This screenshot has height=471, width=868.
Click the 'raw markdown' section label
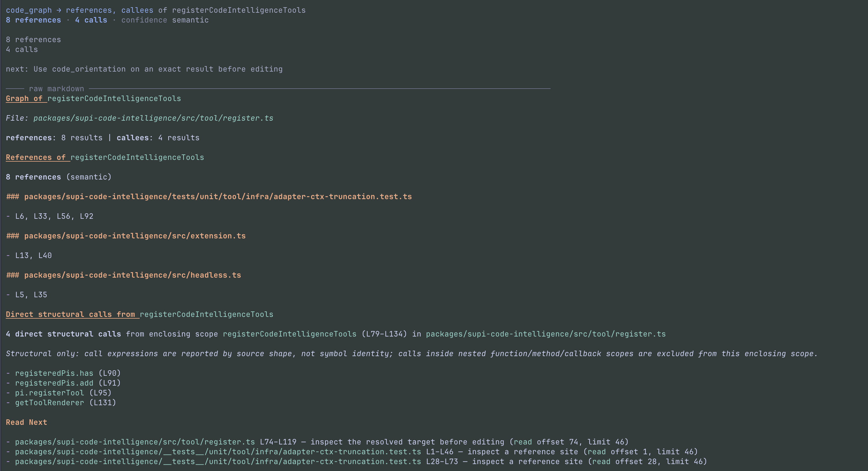[56, 89]
